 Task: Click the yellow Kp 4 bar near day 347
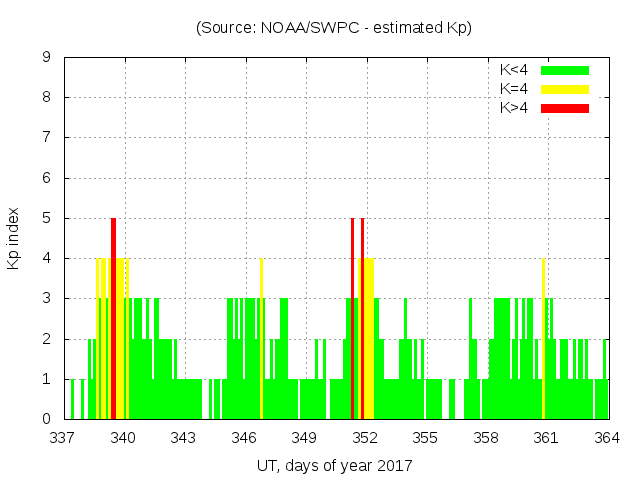(x=261, y=338)
